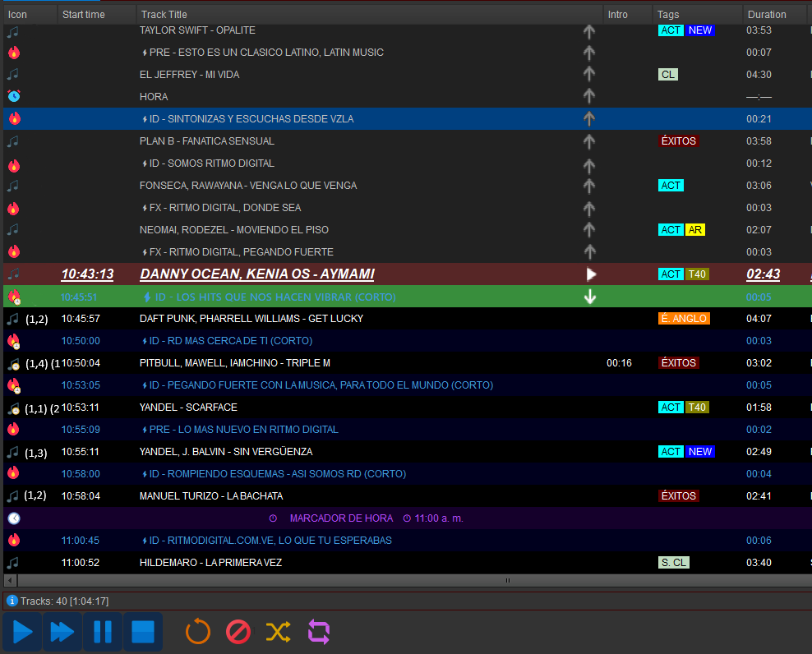Click the play arrow on AYMAMI row
The height and width of the screenshot is (654, 812).
click(590, 274)
